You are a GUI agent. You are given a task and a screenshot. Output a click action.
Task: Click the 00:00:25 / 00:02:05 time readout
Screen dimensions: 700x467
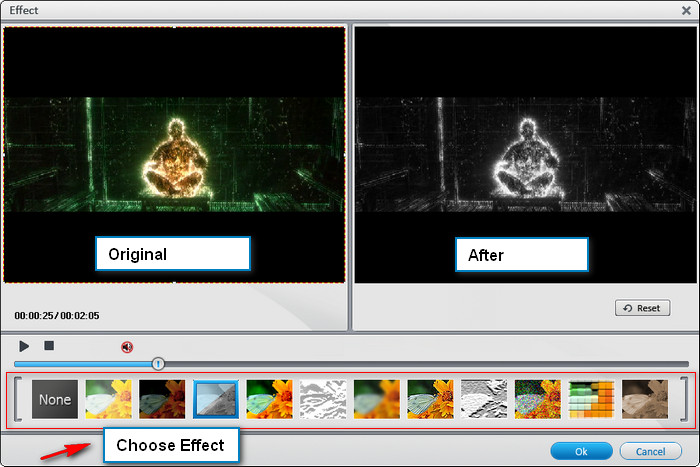click(x=57, y=316)
